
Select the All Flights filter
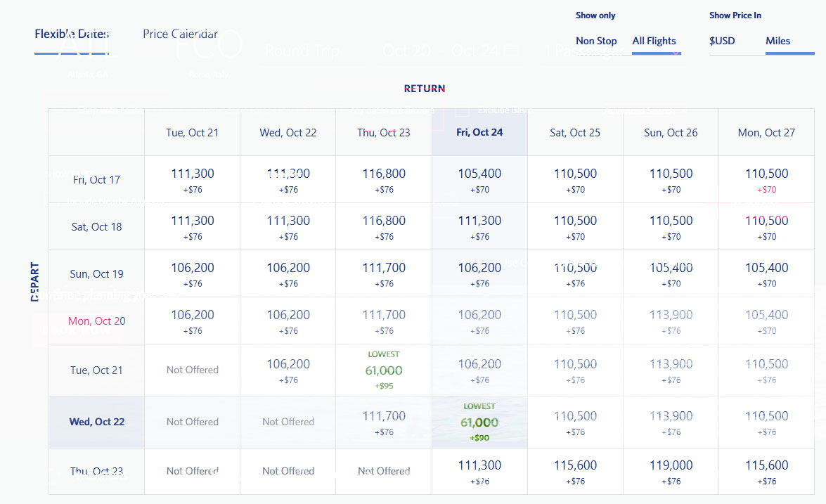654,41
